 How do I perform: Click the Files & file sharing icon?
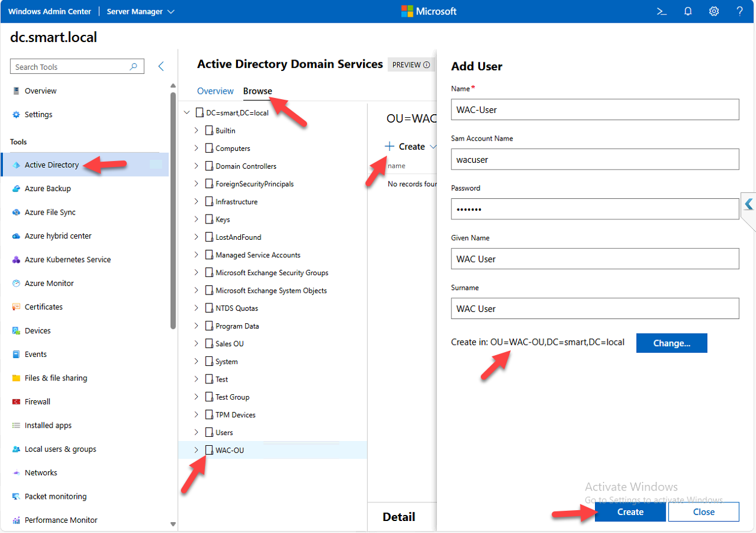[x=16, y=378]
